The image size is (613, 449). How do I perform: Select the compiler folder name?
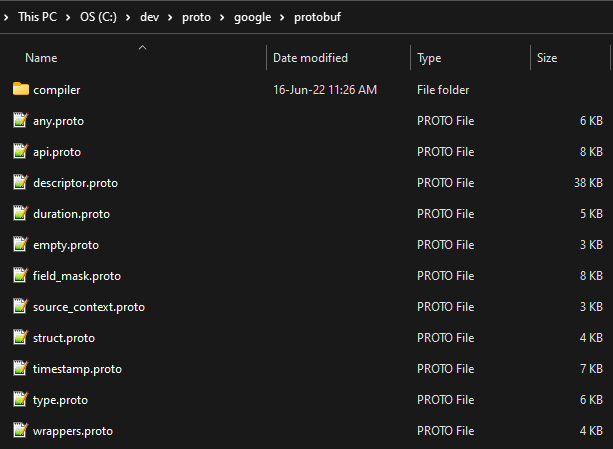[x=57, y=90]
